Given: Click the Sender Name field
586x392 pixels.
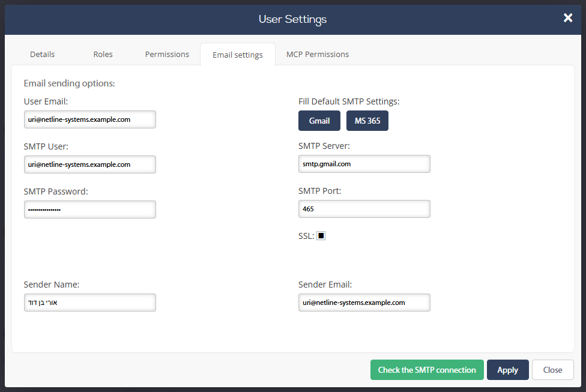Looking at the screenshot, I should [x=89, y=303].
